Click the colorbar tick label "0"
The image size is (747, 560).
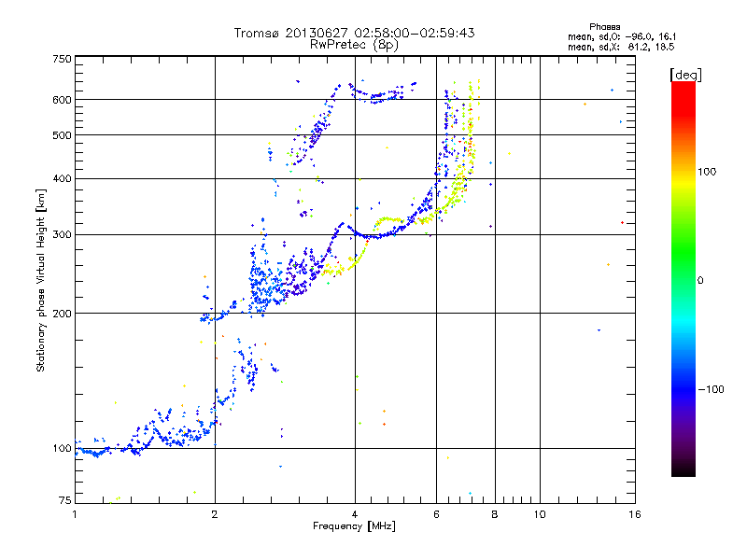(x=699, y=281)
